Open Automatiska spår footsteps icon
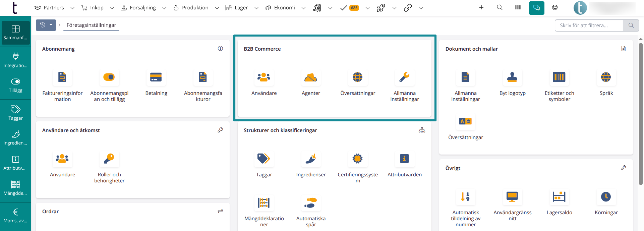 (310, 203)
